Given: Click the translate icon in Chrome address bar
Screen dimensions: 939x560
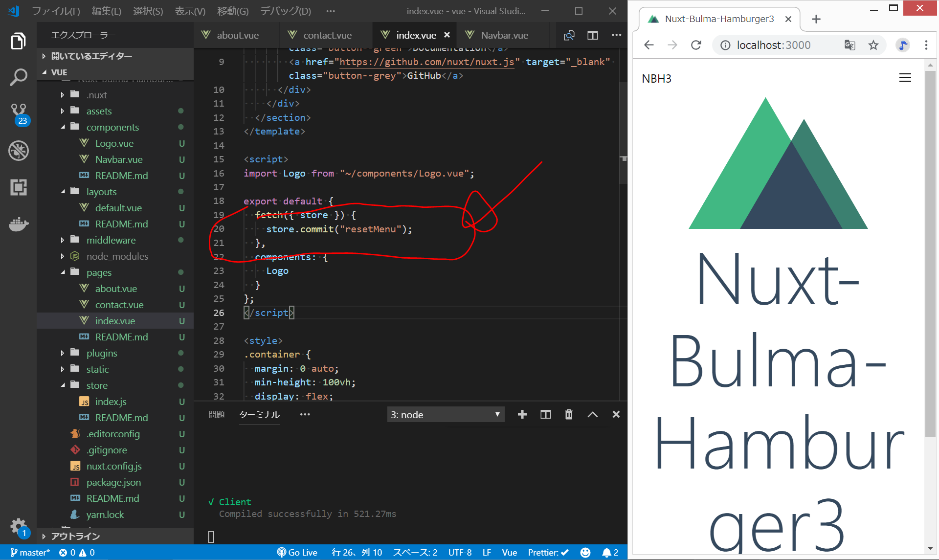Looking at the screenshot, I should pos(850,45).
